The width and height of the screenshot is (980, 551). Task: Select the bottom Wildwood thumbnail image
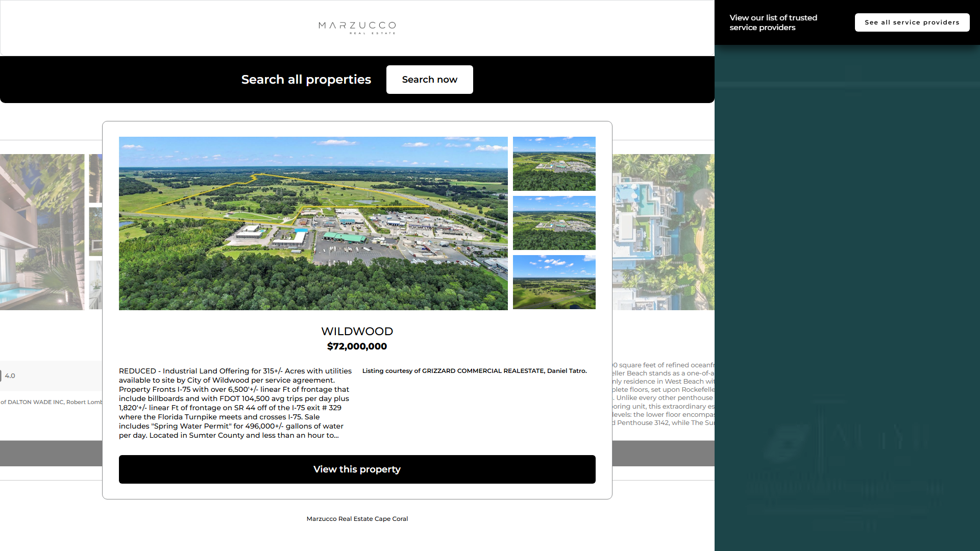[554, 282]
